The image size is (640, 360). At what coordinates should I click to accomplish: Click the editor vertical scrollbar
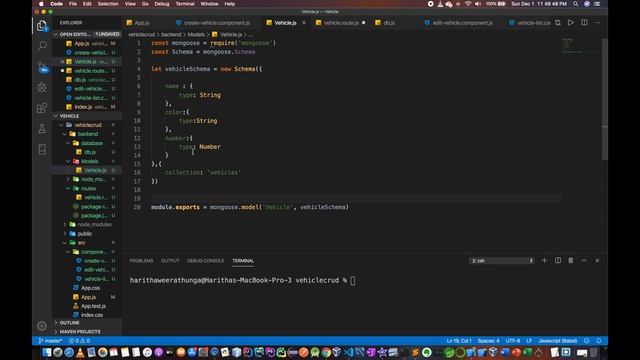coord(605,98)
